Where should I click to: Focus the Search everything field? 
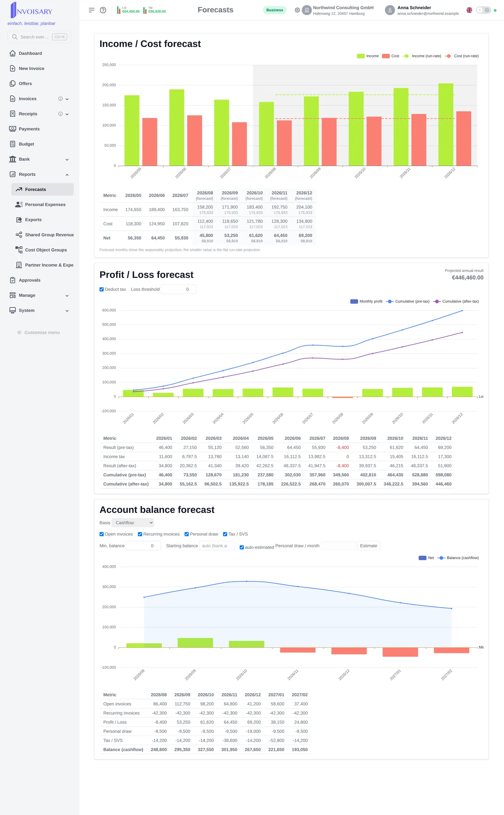coord(39,37)
